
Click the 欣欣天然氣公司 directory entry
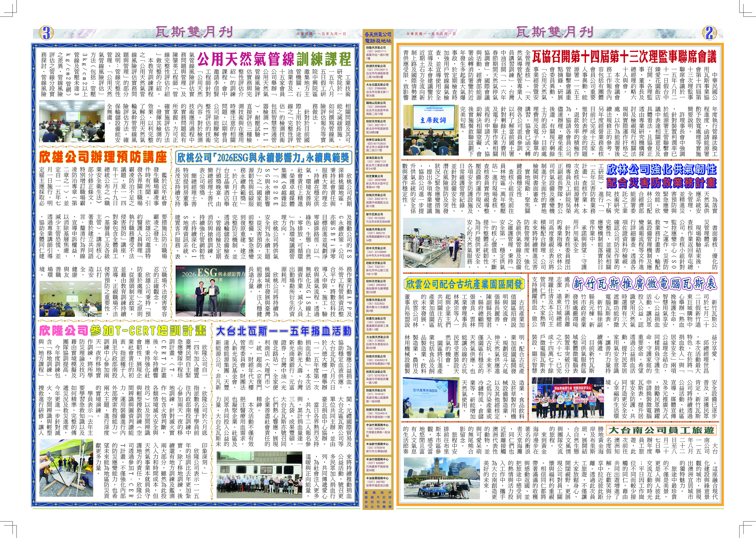tap(378, 127)
